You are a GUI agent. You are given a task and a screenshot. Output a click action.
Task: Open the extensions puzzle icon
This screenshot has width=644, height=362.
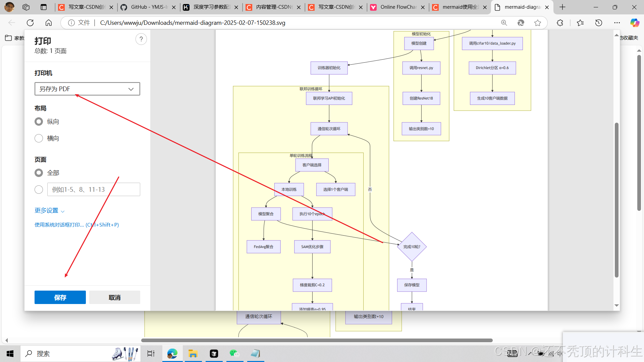coord(560,23)
